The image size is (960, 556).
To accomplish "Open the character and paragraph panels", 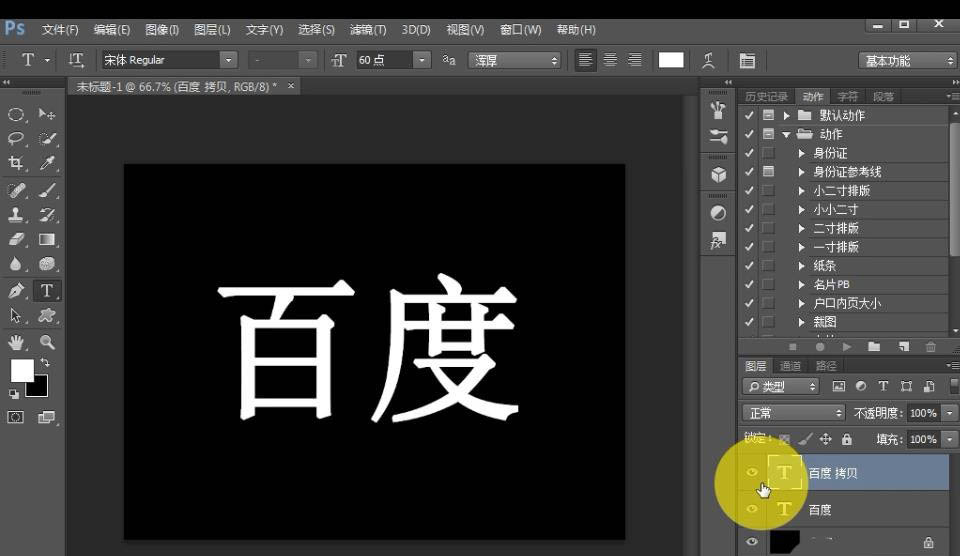I will click(747, 60).
